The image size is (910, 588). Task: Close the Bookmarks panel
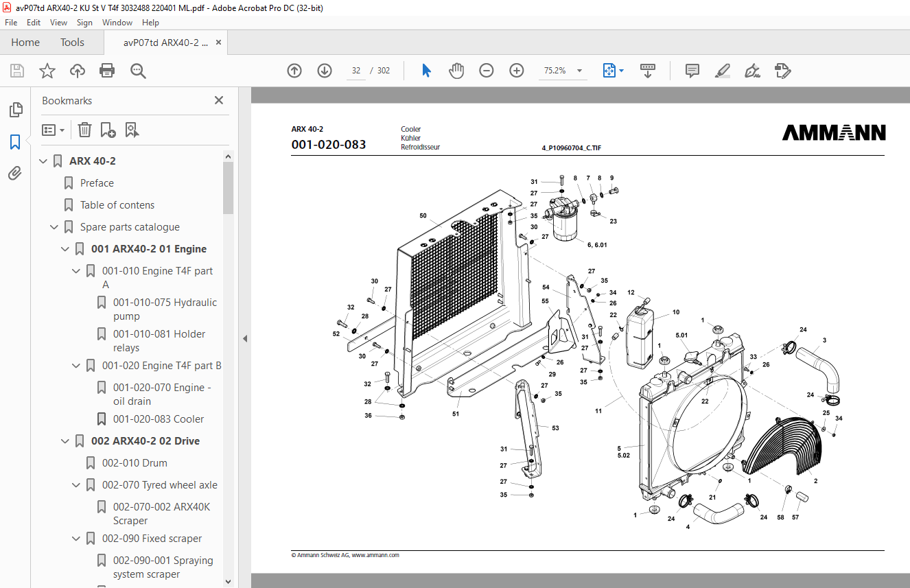(219, 100)
